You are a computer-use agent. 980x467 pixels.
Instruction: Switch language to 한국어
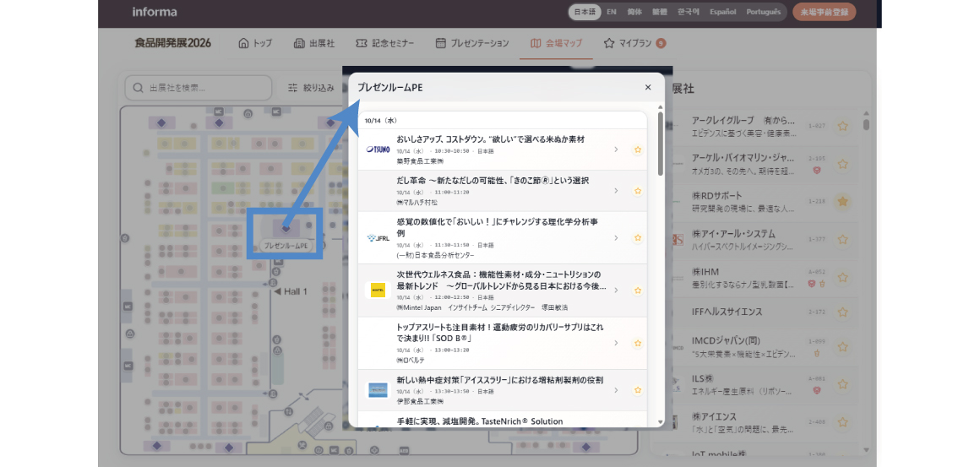click(x=689, y=12)
